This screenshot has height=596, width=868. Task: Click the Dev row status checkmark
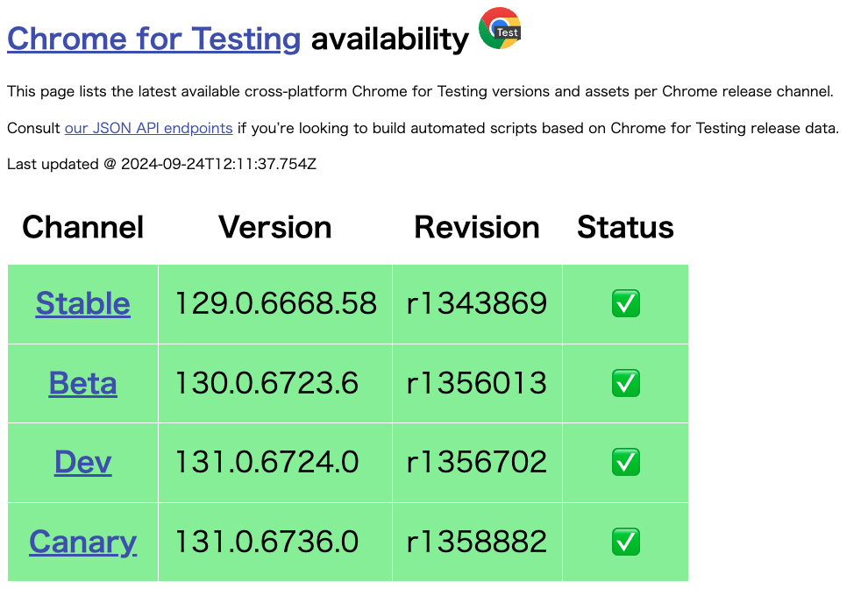coord(625,463)
